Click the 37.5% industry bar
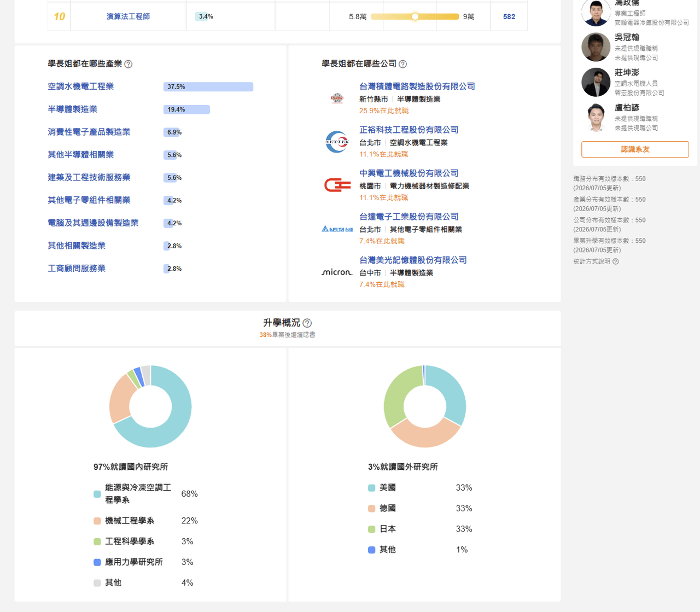This screenshot has height=612, width=700. click(x=208, y=86)
